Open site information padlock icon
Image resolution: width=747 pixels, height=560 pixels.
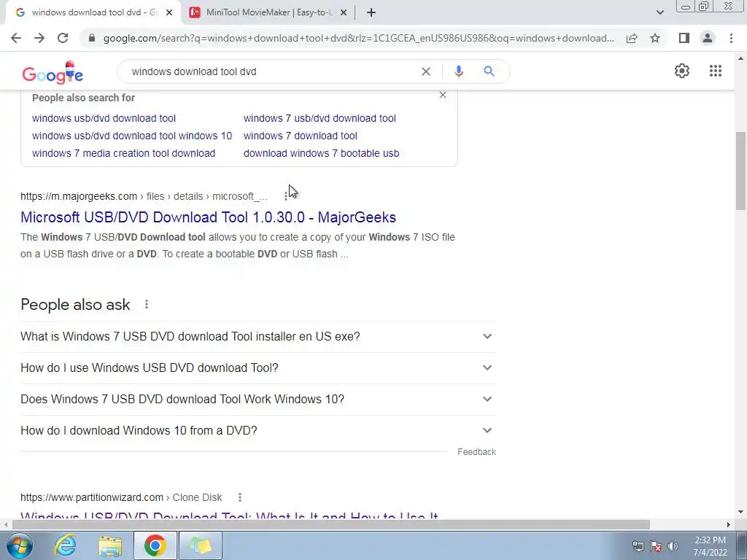click(x=92, y=38)
